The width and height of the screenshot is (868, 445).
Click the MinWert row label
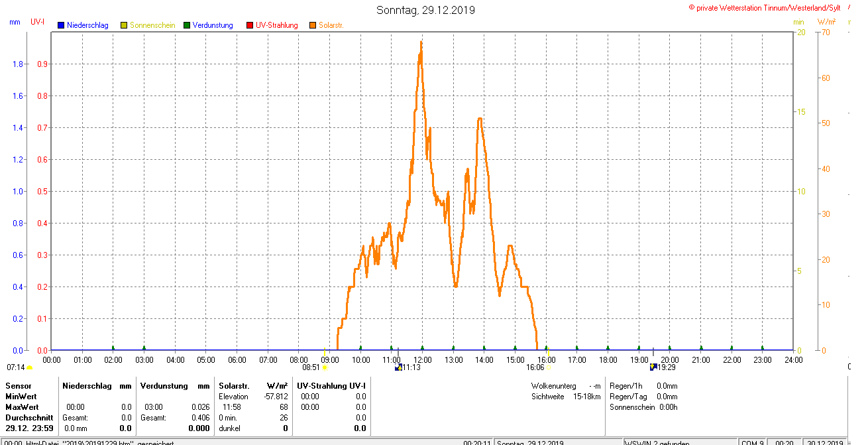22,397
